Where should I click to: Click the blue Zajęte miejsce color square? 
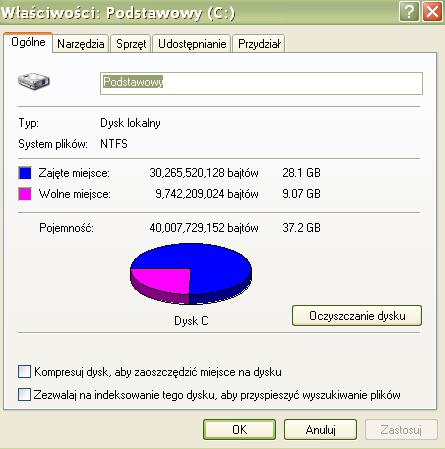[25, 173]
